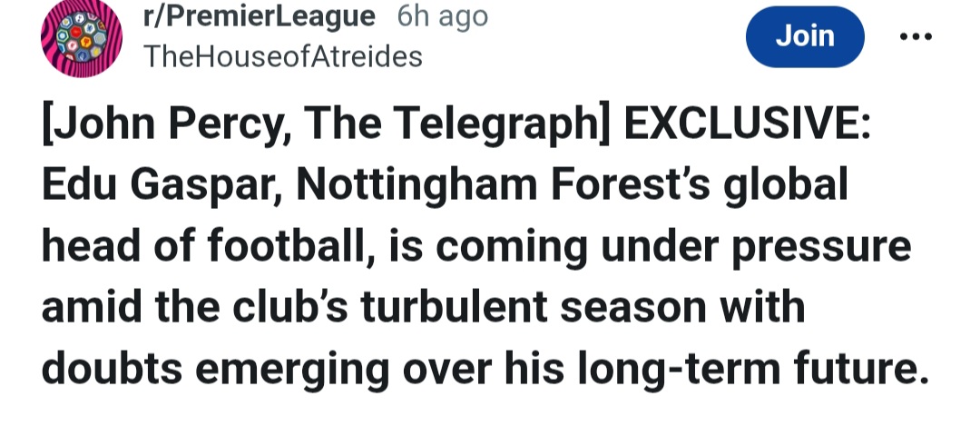
Task: Click the "6h ago" post timestamp
Action: click(442, 16)
